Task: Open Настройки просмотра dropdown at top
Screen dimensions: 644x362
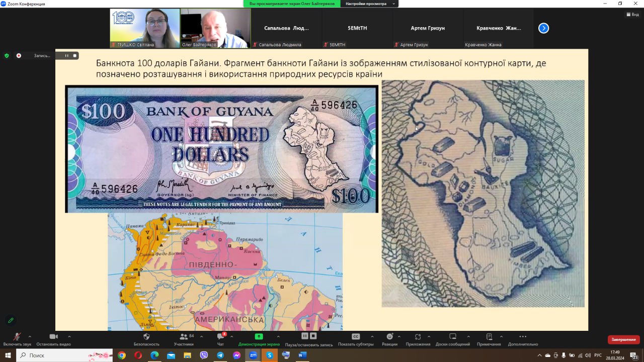Action: 369,4
